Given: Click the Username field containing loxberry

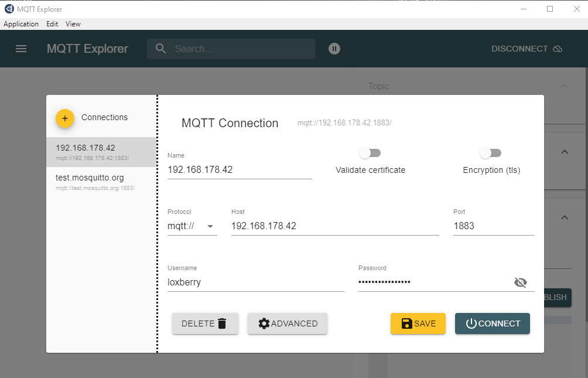Looking at the screenshot, I should [x=256, y=282].
